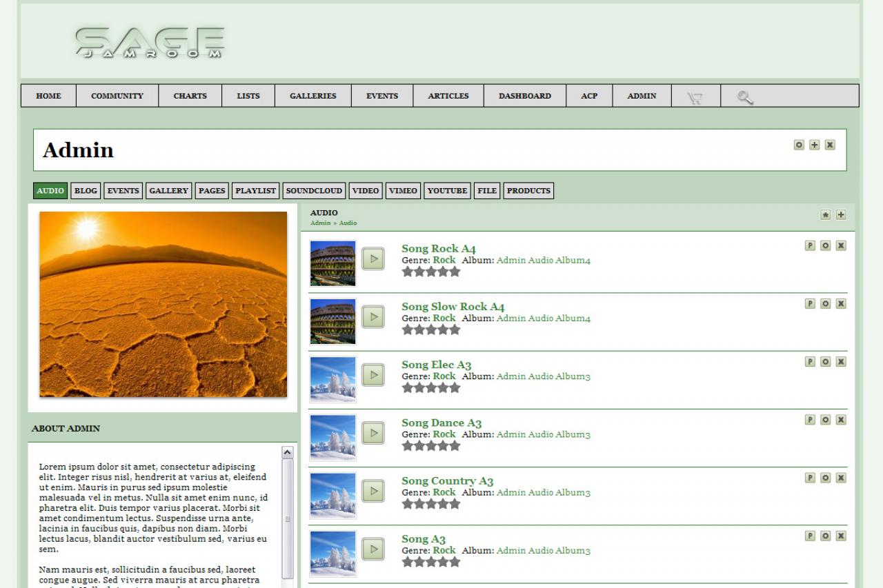Click the O icon for Song Elec A3
883x588 pixels.
(825, 361)
